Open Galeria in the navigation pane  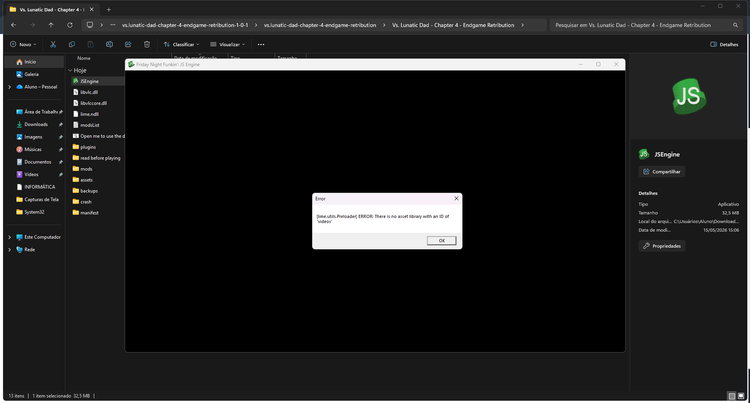33,74
